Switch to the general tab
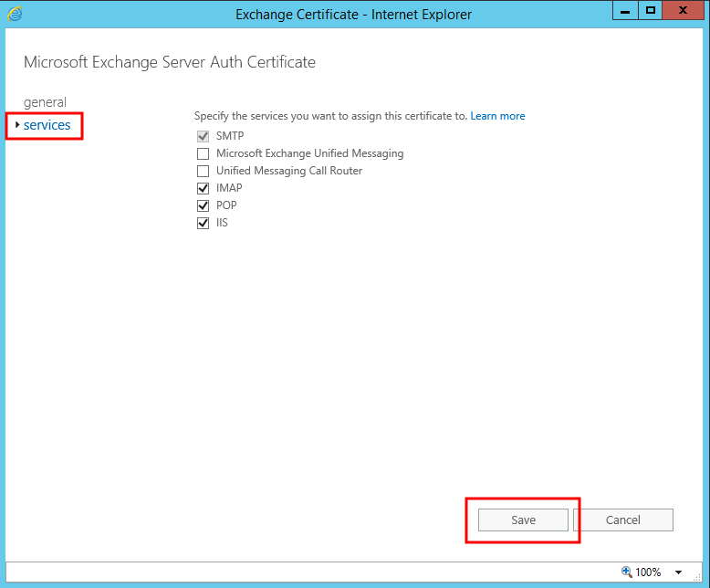 (x=45, y=102)
